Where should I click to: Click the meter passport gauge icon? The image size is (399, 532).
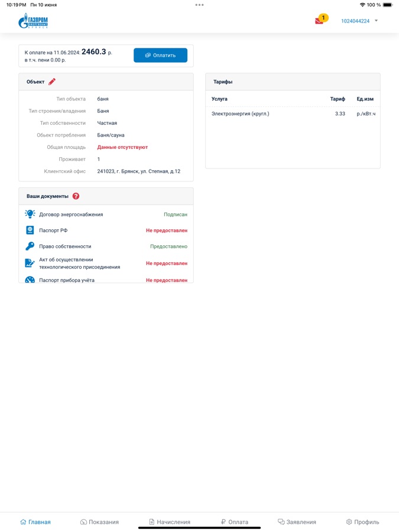point(30,280)
